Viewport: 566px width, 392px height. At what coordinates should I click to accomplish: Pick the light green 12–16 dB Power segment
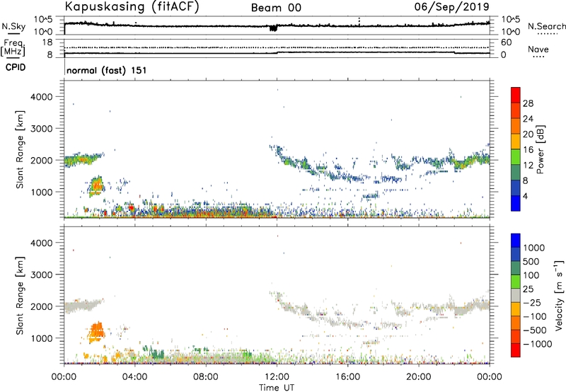[516, 156]
